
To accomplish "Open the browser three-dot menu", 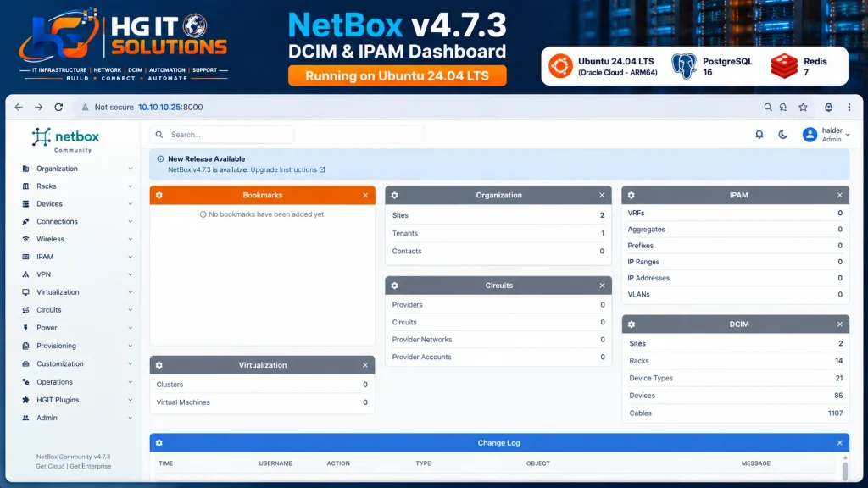I will point(849,107).
